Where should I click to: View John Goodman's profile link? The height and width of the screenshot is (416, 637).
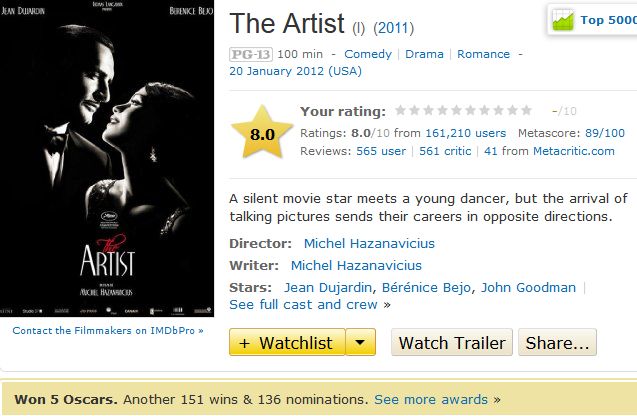528,287
